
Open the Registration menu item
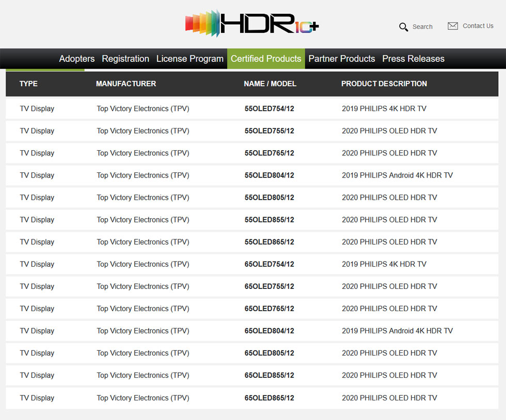125,59
